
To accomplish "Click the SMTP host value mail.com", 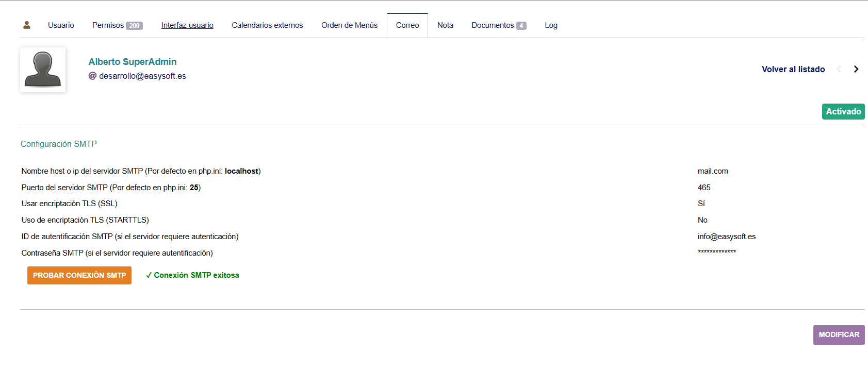I will [x=713, y=171].
